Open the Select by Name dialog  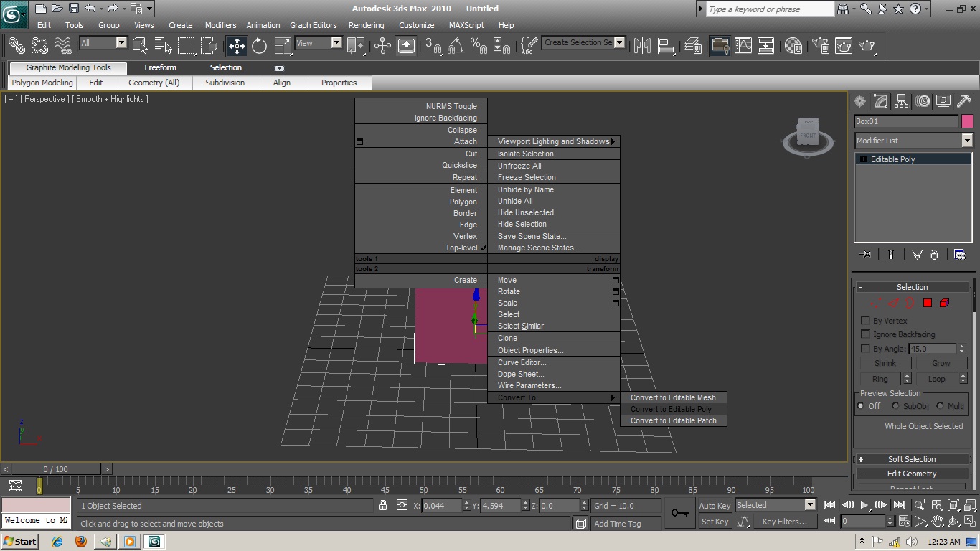164,45
